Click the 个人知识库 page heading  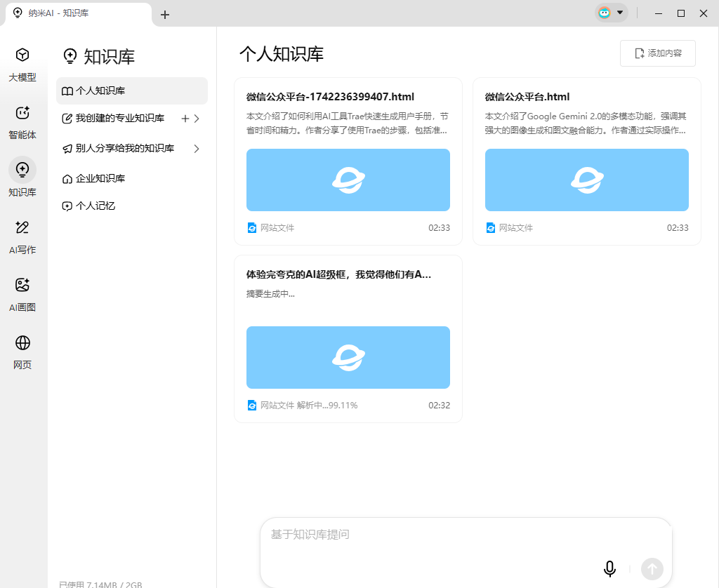pos(282,54)
